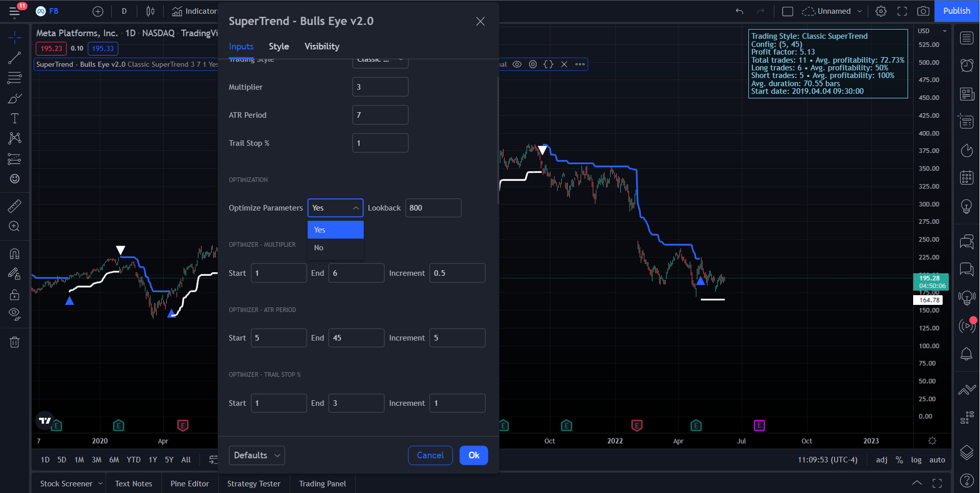Open the Watchlist panel
The image size is (980, 493).
(966, 38)
